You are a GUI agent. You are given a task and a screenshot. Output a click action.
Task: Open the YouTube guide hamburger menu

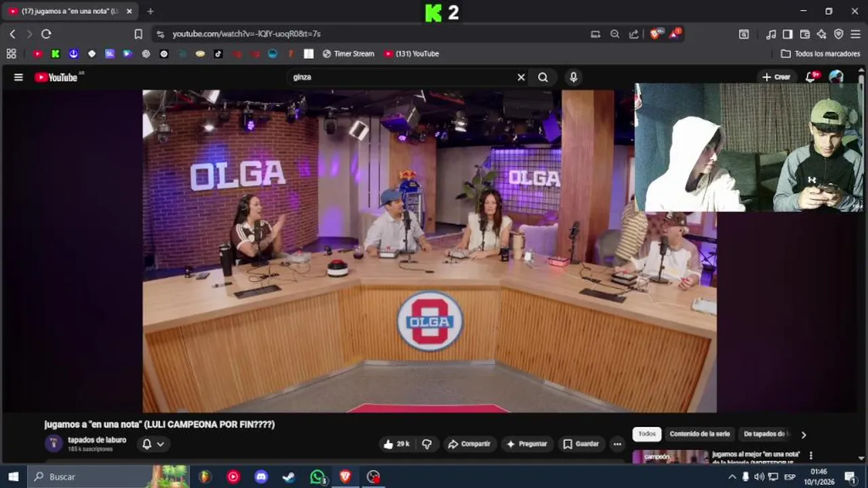coord(18,77)
